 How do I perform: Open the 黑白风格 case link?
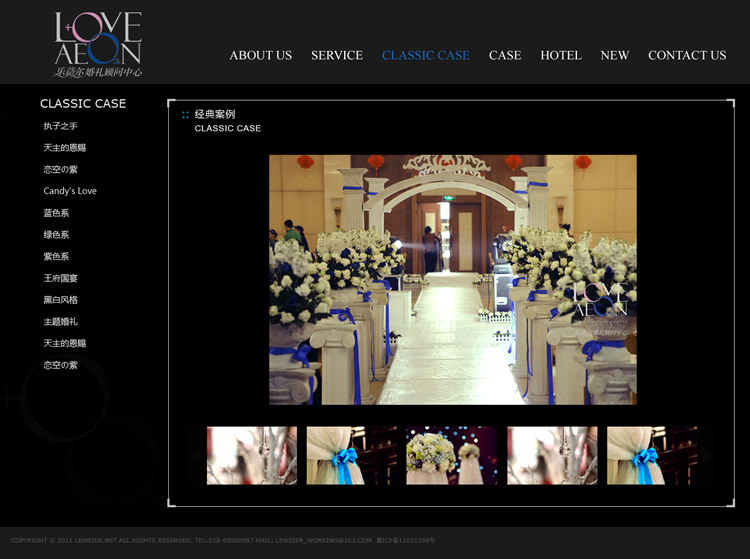pos(60,300)
